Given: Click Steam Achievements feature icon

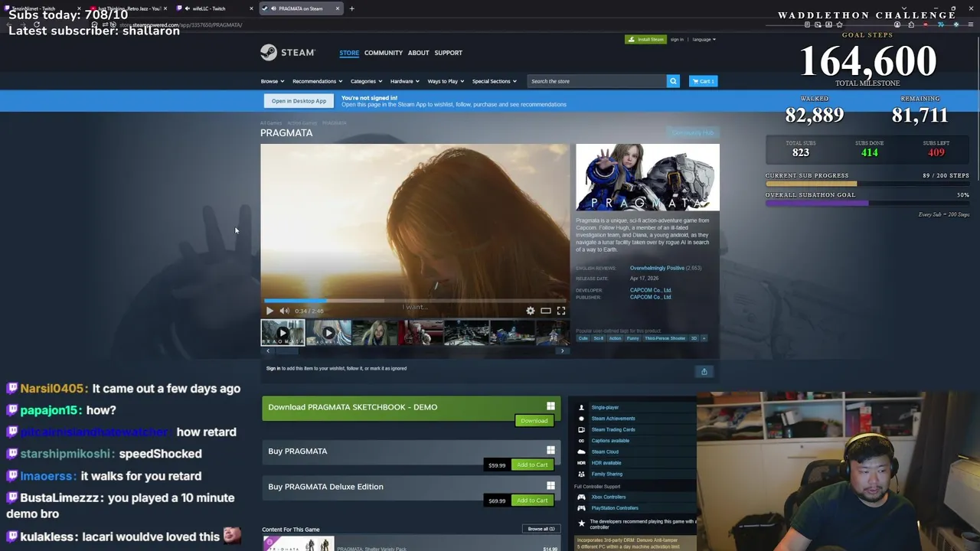Looking at the screenshot, I should [581, 419].
